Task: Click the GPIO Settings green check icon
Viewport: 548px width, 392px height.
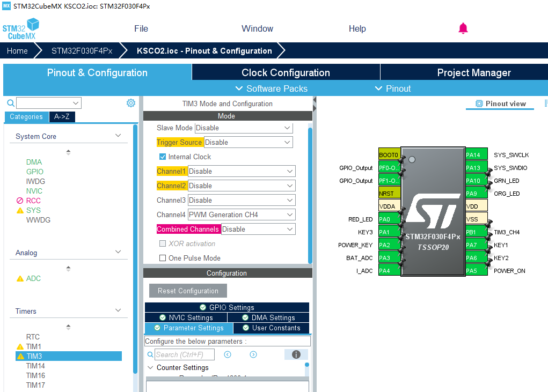Action: [203, 307]
